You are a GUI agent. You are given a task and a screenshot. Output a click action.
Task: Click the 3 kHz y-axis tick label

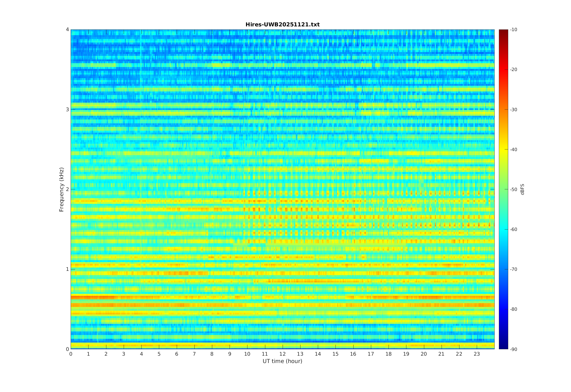(67, 110)
